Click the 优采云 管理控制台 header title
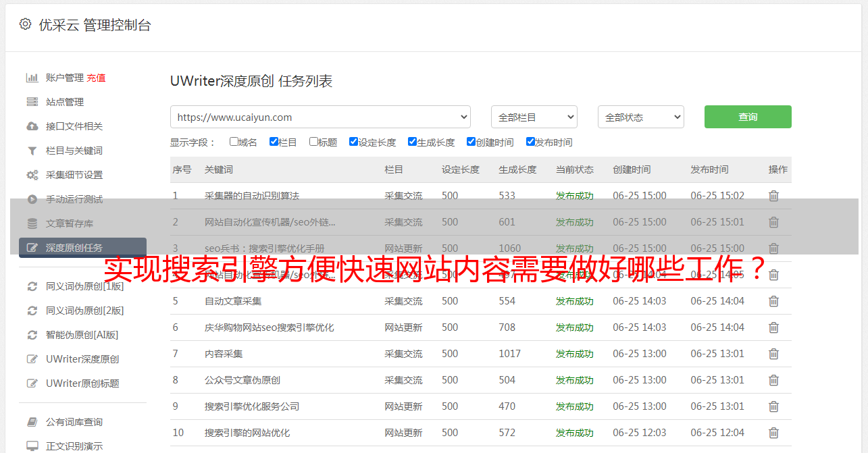This screenshot has width=868, height=453. 95,25
